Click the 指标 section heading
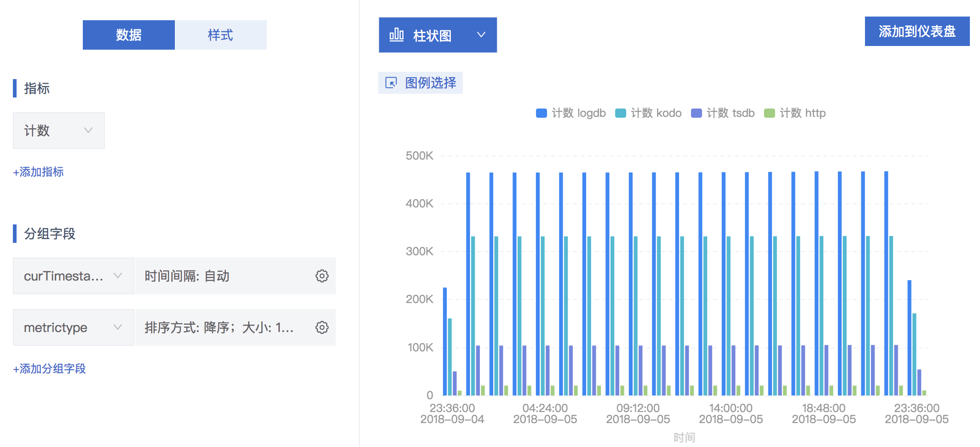The image size is (980, 447). pyautogui.click(x=37, y=88)
